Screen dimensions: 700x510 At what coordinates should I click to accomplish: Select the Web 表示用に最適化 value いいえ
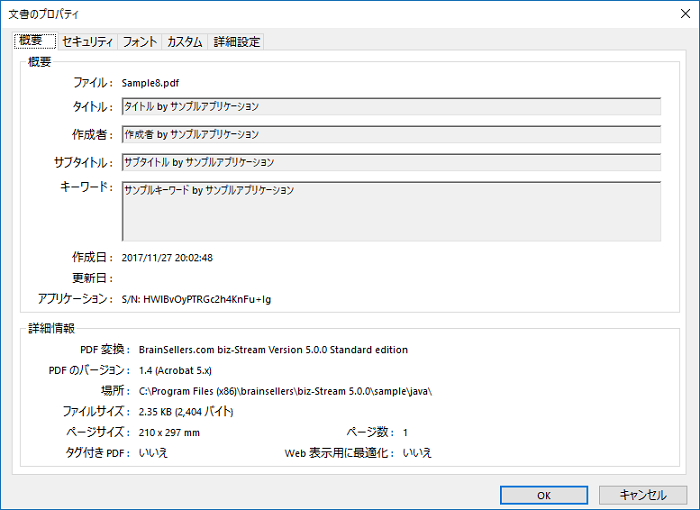coord(417,453)
